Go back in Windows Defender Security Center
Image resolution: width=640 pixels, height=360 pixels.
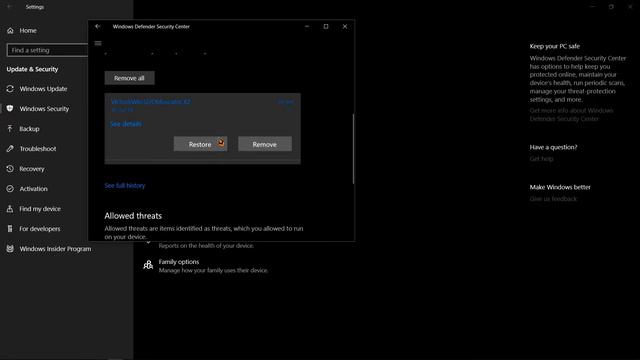(x=98, y=27)
